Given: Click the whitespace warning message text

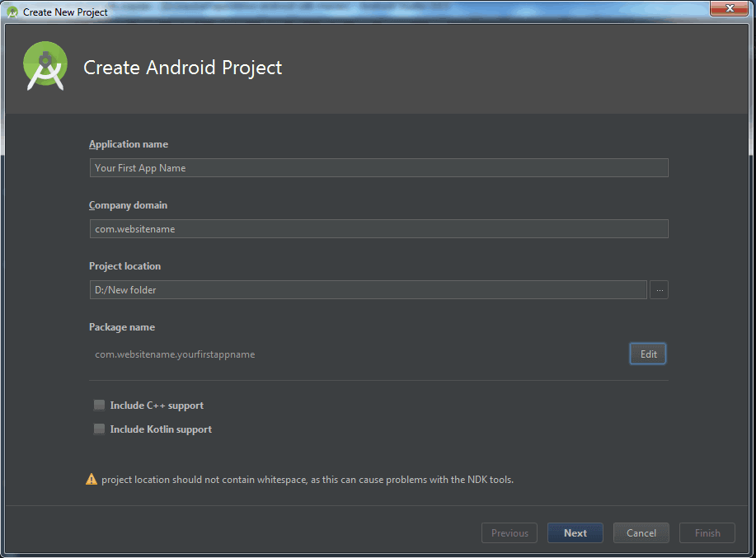Looking at the screenshot, I should click(x=308, y=480).
